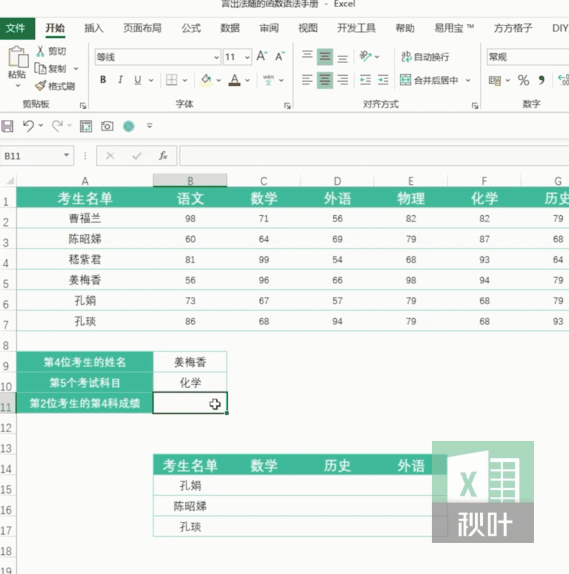Viewport: 569px width, 574px height.
Task: Click the 自动换行 wrap text button
Action: [x=425, y=57]
